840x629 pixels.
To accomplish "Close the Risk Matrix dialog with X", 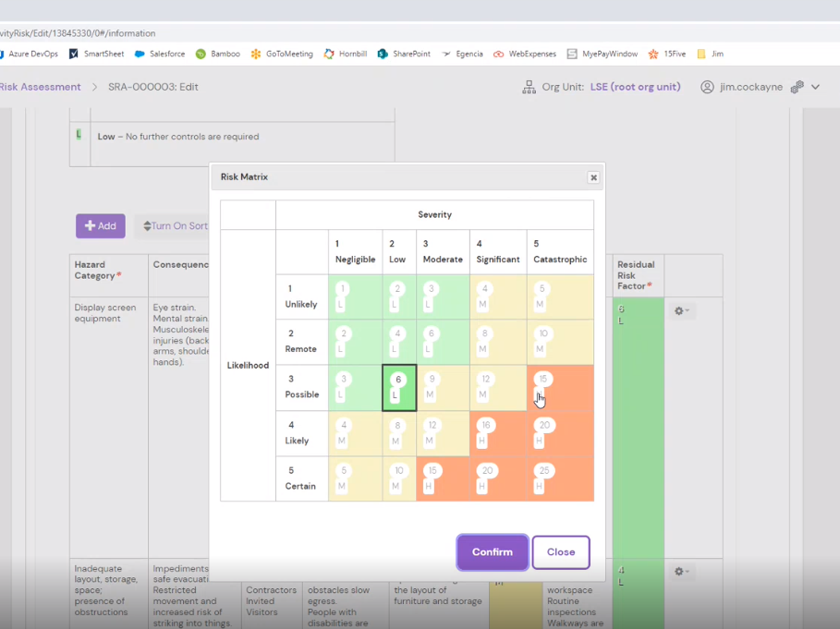I will click(x=593, y=177).
